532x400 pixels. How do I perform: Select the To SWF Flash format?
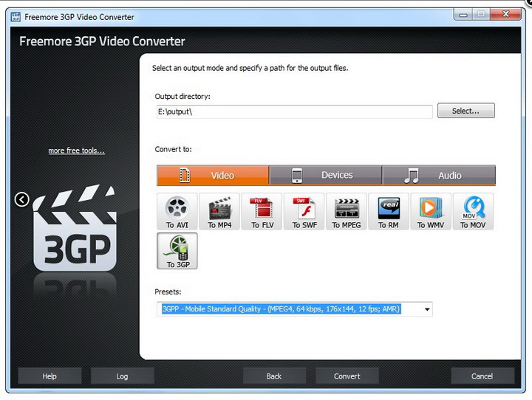pyautogui.click(x=304, y=212)
